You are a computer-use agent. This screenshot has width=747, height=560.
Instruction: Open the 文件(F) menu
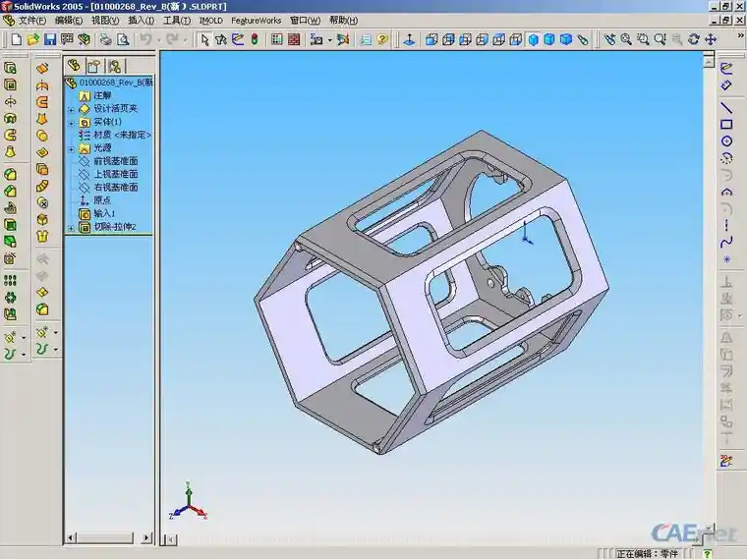click(x=31, y=21)
